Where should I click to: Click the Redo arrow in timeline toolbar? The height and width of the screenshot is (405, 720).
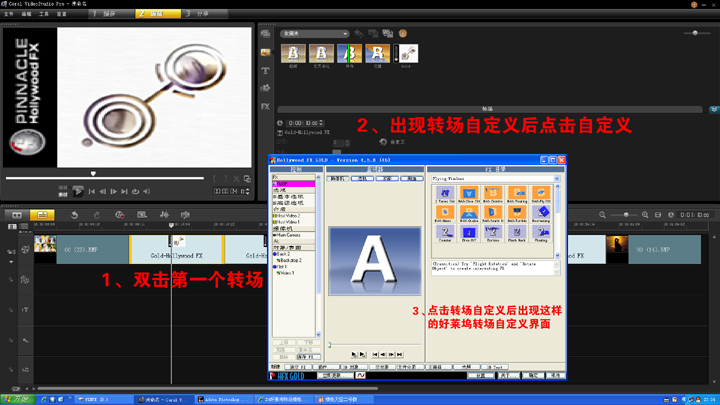pos(97,215)
